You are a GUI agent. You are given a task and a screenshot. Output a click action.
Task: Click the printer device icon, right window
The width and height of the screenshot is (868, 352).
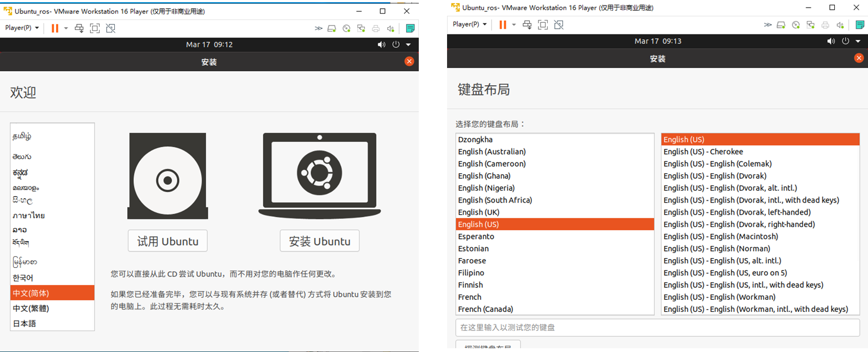click(x=825, y=24)
